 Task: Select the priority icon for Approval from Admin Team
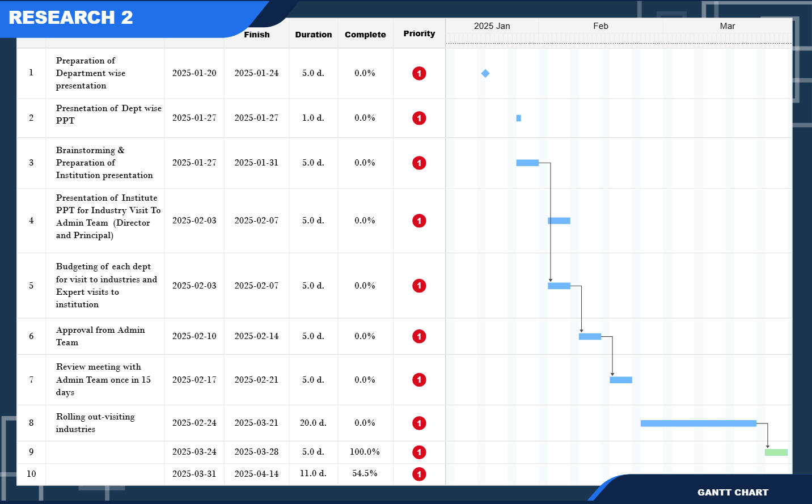419,337
